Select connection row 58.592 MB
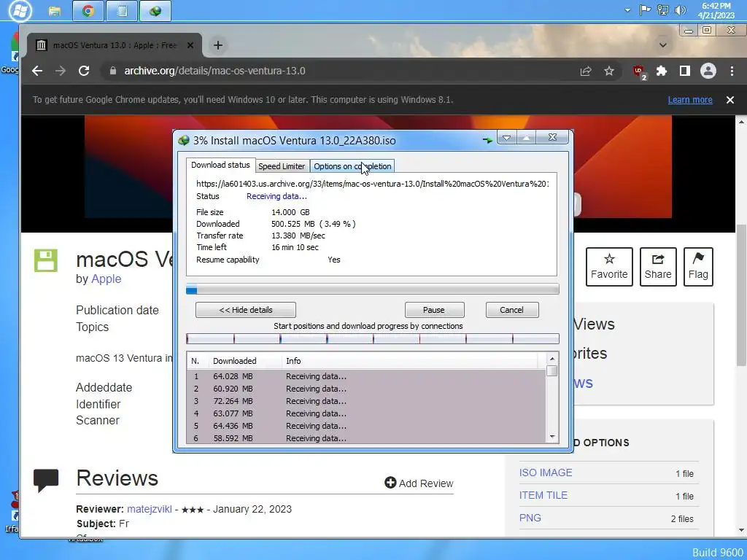Screen dimensions: 747x560 point(366,437)
